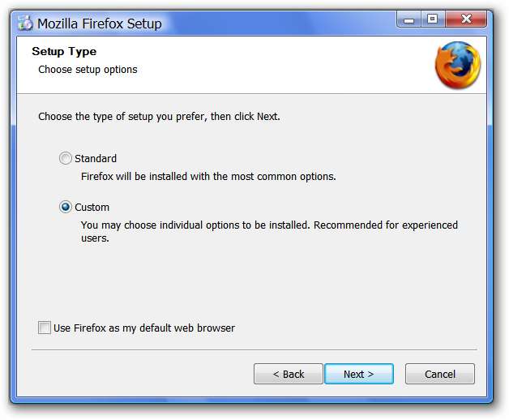Click the Firefox logo in the header
The height and width of the screenshot is (420, 509).
tap(457, 65)
